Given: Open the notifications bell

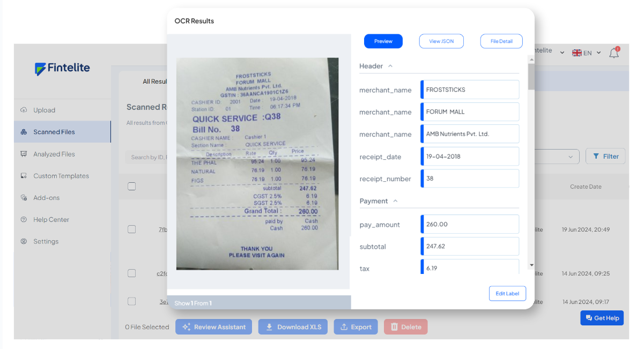Looking at the screenshot, I should 614,53.
